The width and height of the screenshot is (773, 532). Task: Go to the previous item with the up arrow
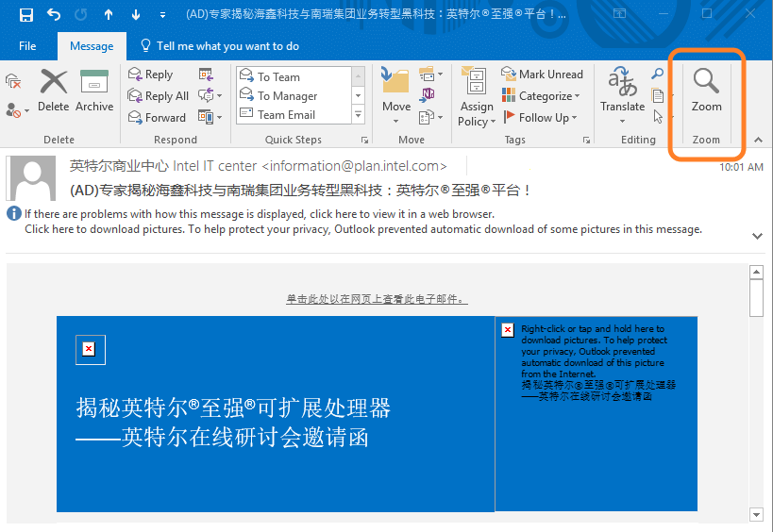click(x=109, y=15)
